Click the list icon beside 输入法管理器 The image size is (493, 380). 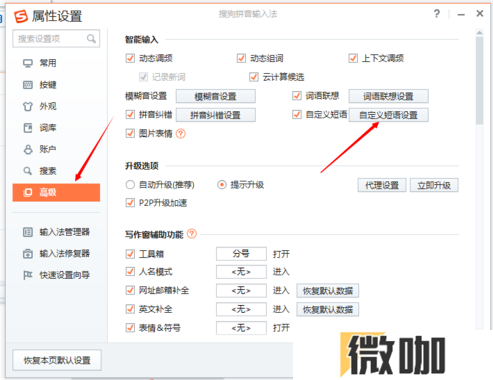click(28, 232)
